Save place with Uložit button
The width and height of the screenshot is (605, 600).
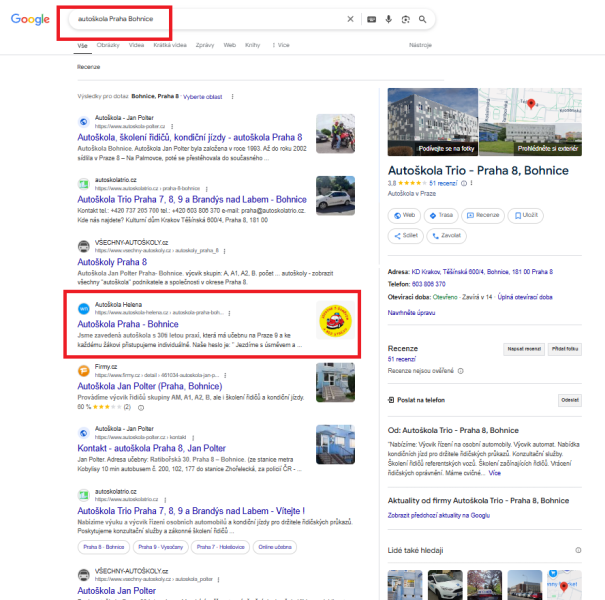point(526,215)
